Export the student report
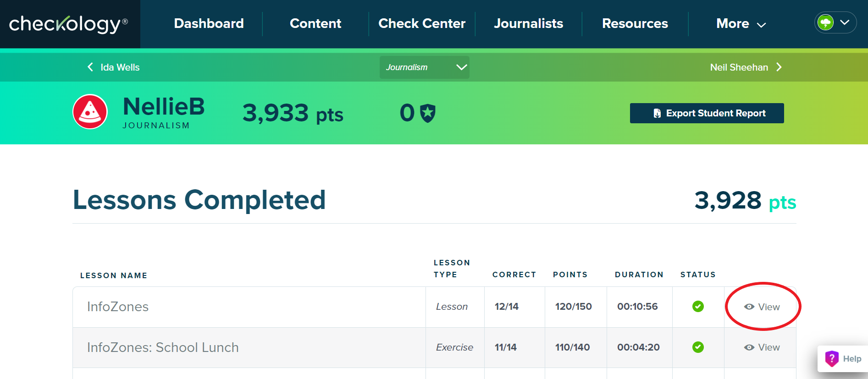The width and height of the screenshot is (868, 379). pyautogui.click(x=707, y=113)
